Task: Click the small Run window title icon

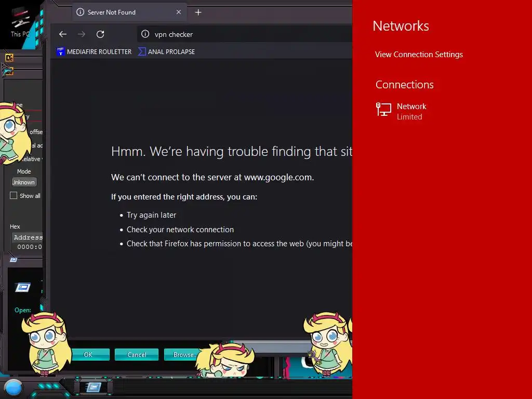Action: [14, 260]
